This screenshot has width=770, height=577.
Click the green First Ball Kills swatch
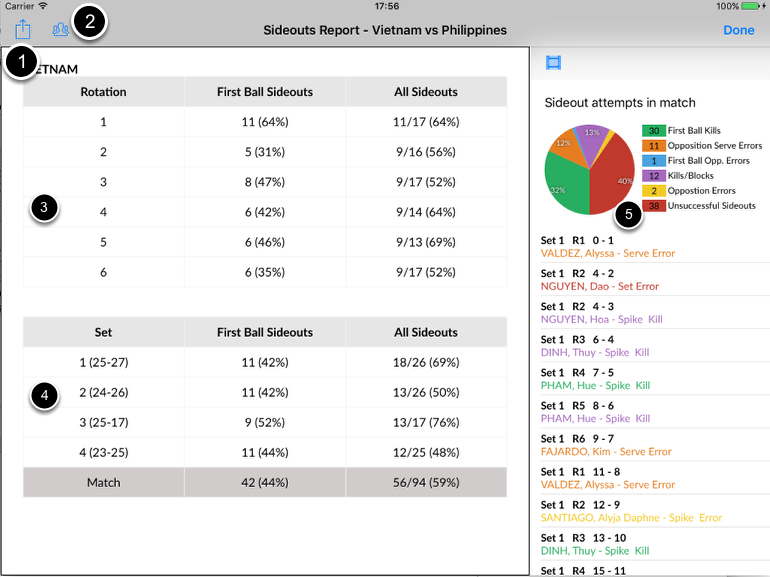(x=653, y=131)
